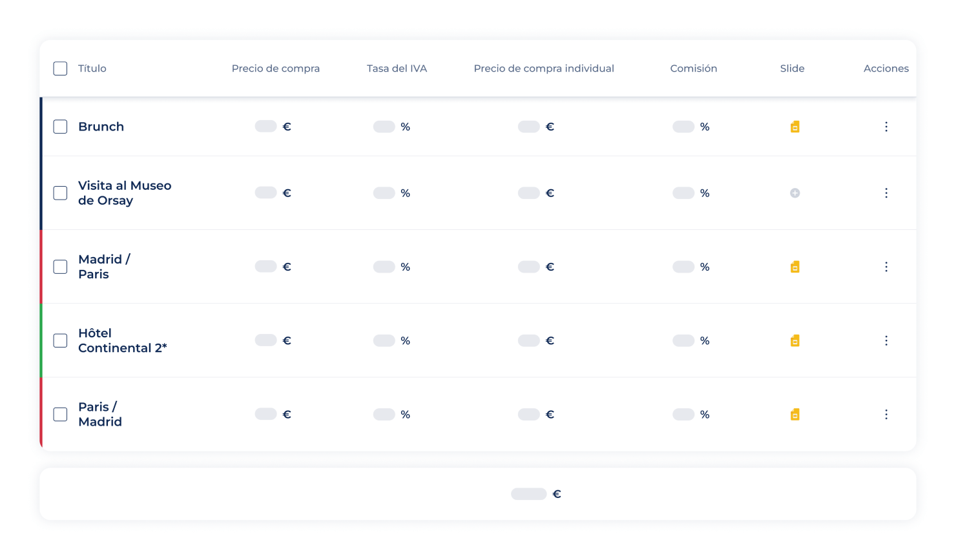Click the Título column header
Viewport: 956px width, 560px height.
click(92, 68)
